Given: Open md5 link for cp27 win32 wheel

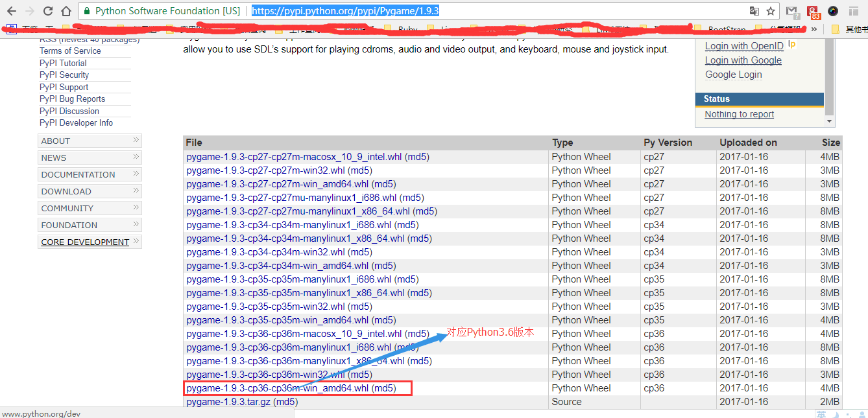Looking at the screenshot, I should coord(360,170).
